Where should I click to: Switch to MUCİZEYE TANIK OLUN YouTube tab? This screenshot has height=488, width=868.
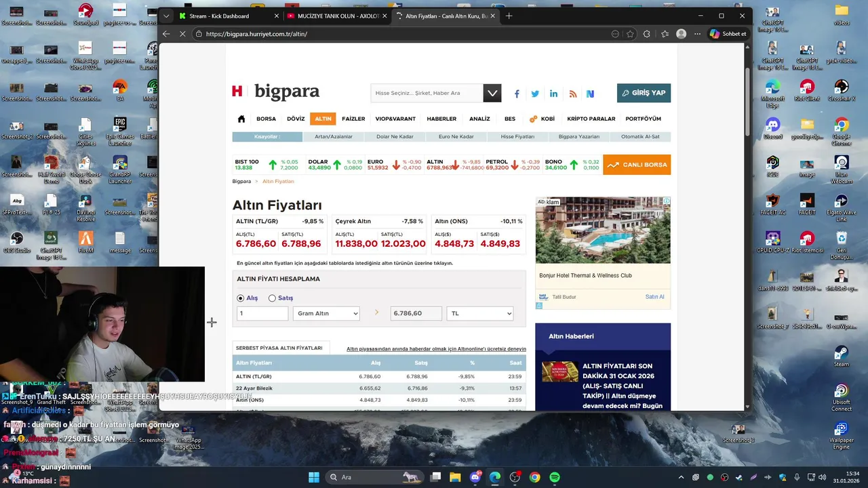336,16
